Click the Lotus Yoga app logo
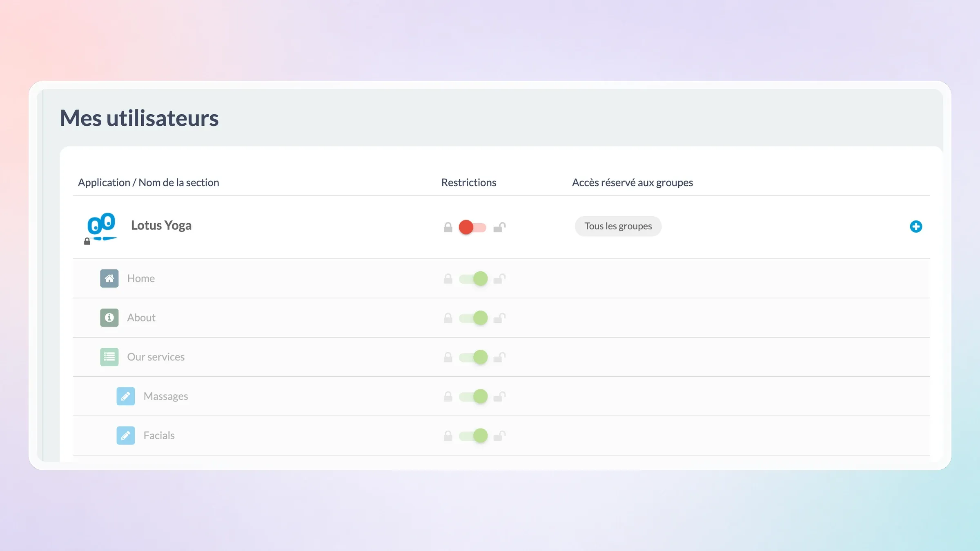980x551 pixels. tap(102, 227)
